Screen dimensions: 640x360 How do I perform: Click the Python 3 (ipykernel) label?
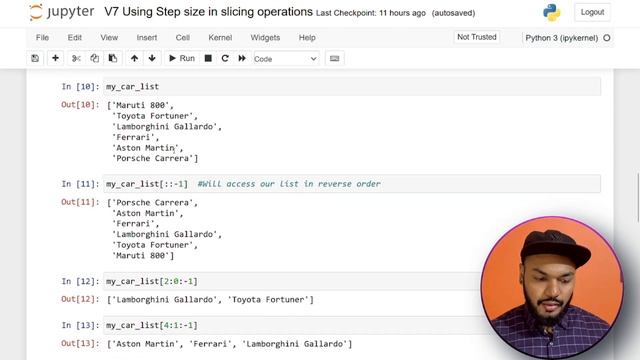(561, 38)
